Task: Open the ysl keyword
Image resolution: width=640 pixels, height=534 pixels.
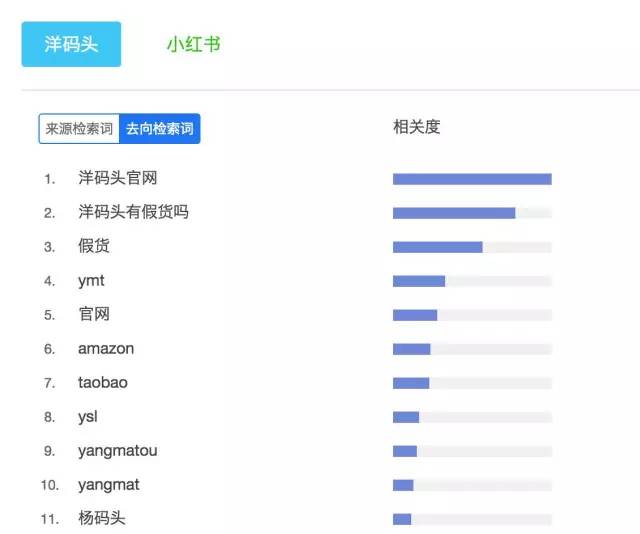Action: [x=88, y=417]
